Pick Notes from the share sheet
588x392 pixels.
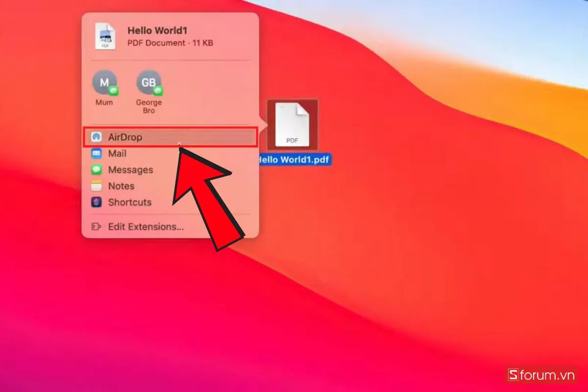coord(121,186)
